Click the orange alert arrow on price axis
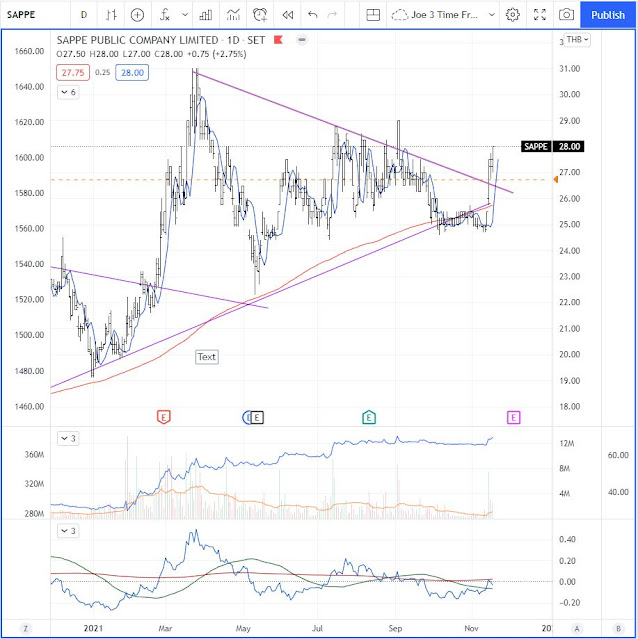The height and width of the screenshot is (639, 638). click(x=556, y=179)
